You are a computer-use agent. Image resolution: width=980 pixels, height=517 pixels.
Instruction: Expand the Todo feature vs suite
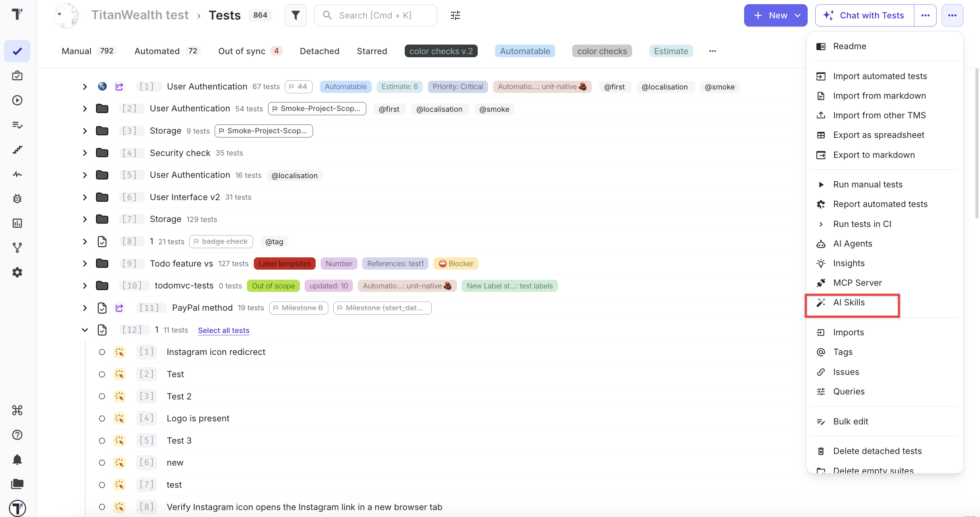coord(85,263)
